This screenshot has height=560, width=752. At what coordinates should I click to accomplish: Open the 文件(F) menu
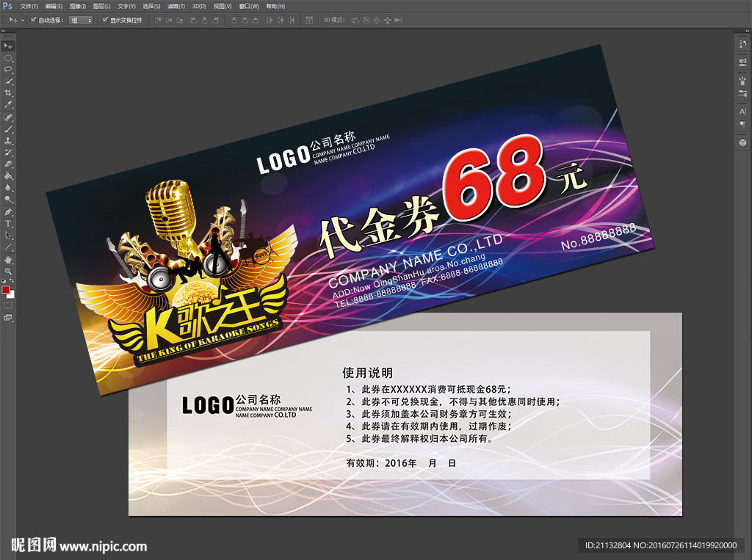point(29,6)
